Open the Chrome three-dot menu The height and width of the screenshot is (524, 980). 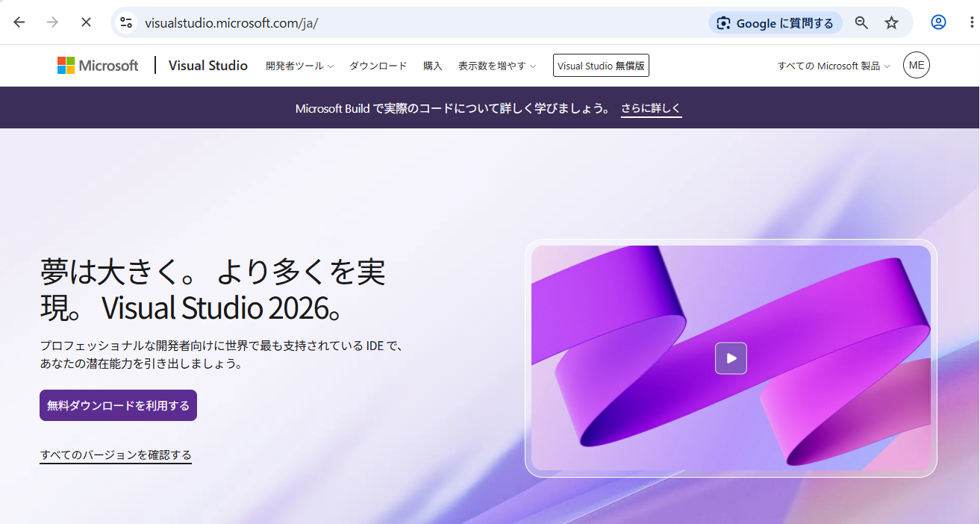click(x=971, y=22)
